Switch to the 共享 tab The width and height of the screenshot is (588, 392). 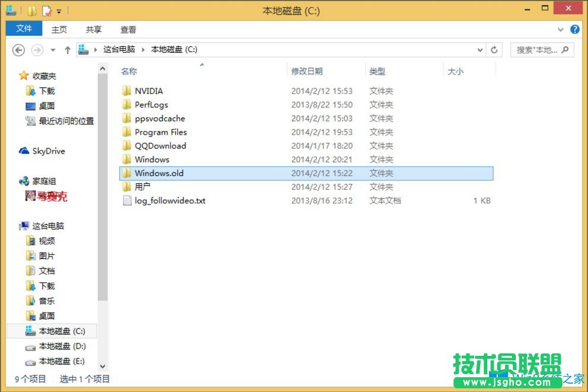pos(93,29)
